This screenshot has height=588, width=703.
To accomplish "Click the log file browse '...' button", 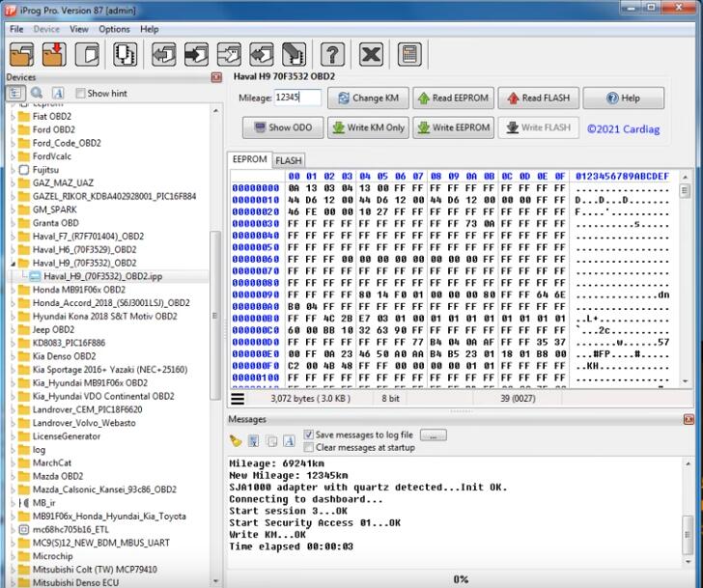I will (433, 435).
